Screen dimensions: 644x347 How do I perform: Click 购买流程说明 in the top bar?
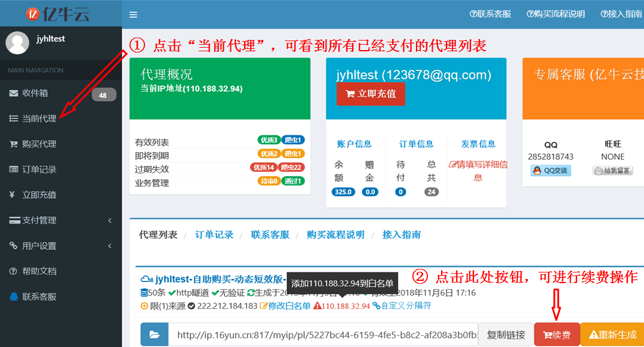[556, 14]
